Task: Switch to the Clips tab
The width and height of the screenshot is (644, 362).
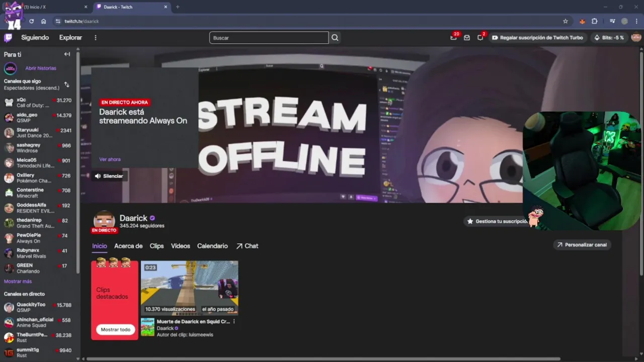Action: 156,246
